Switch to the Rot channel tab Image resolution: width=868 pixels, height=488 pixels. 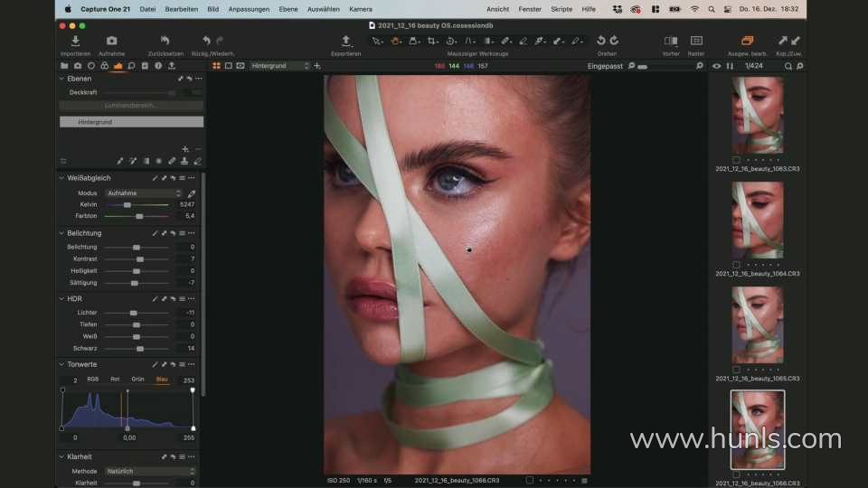tap(115, 380)
